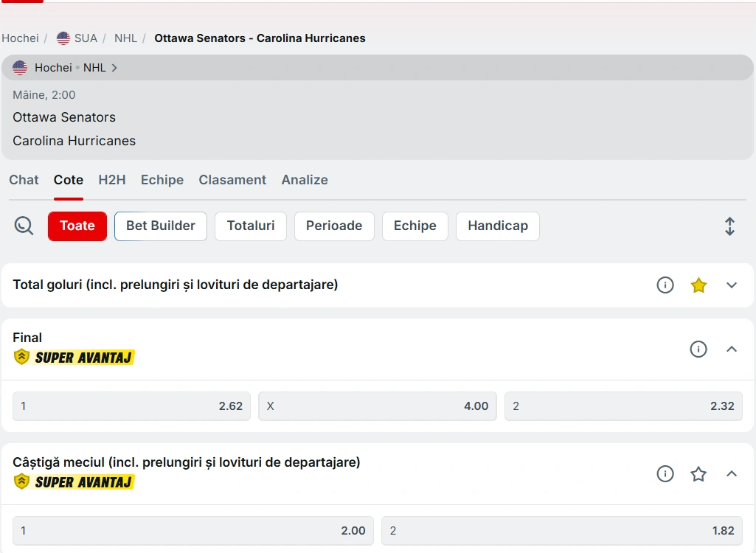Viewport: 756px width, 553px height.
Task: Collapse the Final market section
Action: (x=732, y=349)
